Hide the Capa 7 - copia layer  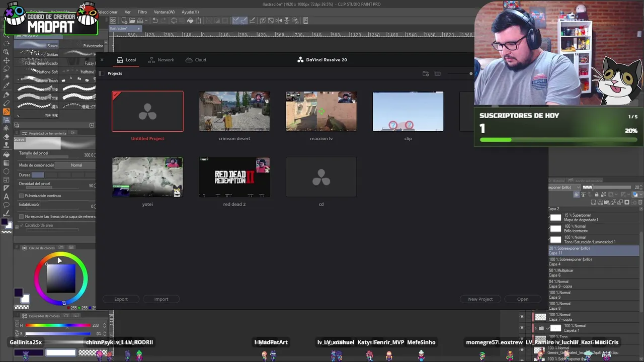coord(522,317)
